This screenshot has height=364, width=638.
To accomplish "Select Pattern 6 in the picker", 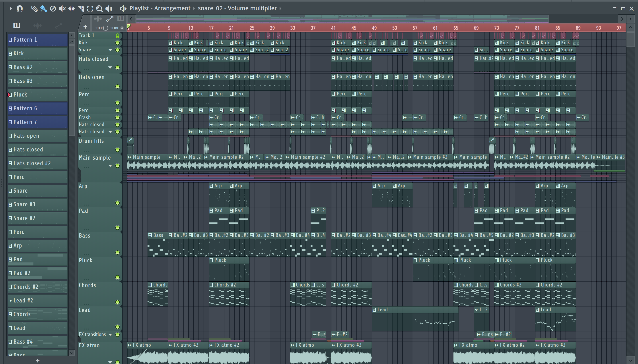I will pyautogui.click(x=37, y=108).
